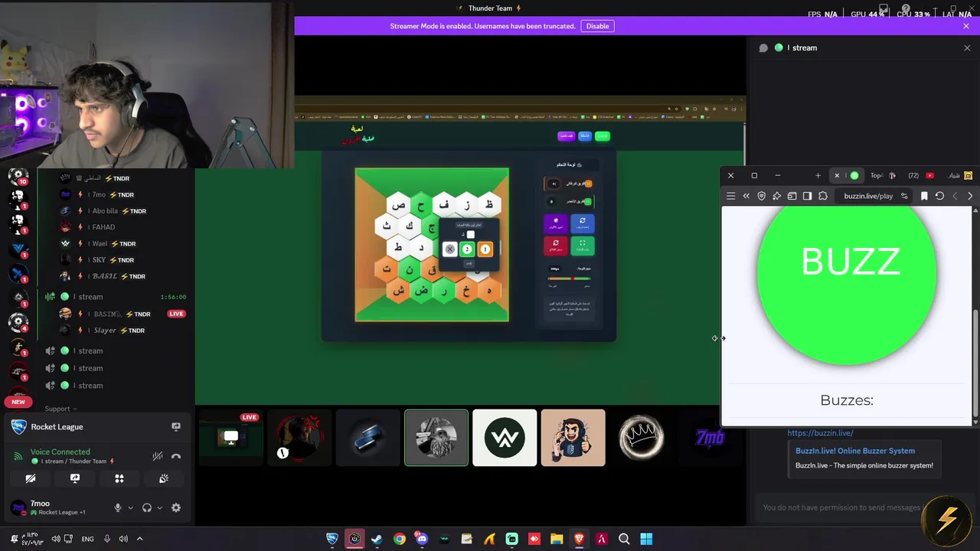Choose green team 2 in popup

467,249
